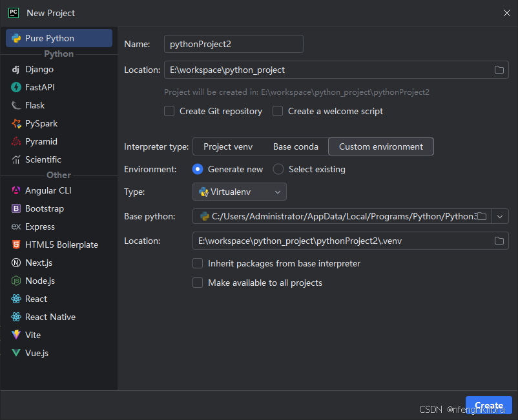The width and height of the screenshot is (518, 420).
Task: Open the Scientific project type icon
Action: [16, 160]
